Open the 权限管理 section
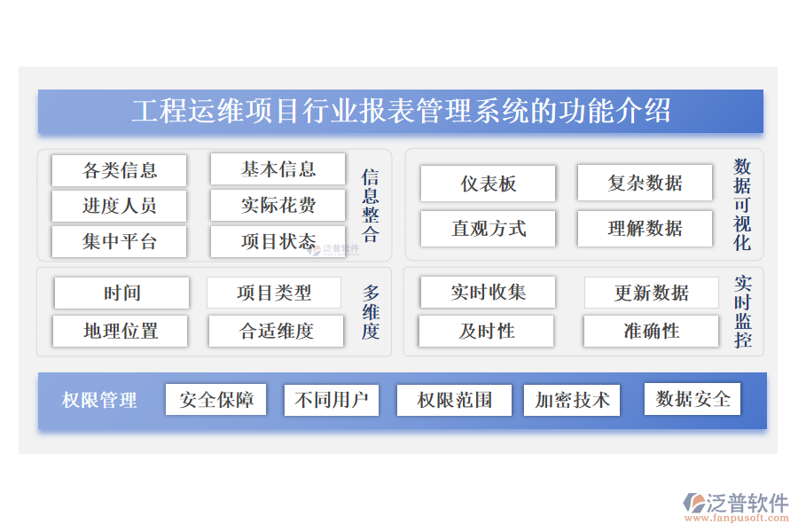Image resolution: width=798 pixels, height=532 pixels. (x=98, y=401)
